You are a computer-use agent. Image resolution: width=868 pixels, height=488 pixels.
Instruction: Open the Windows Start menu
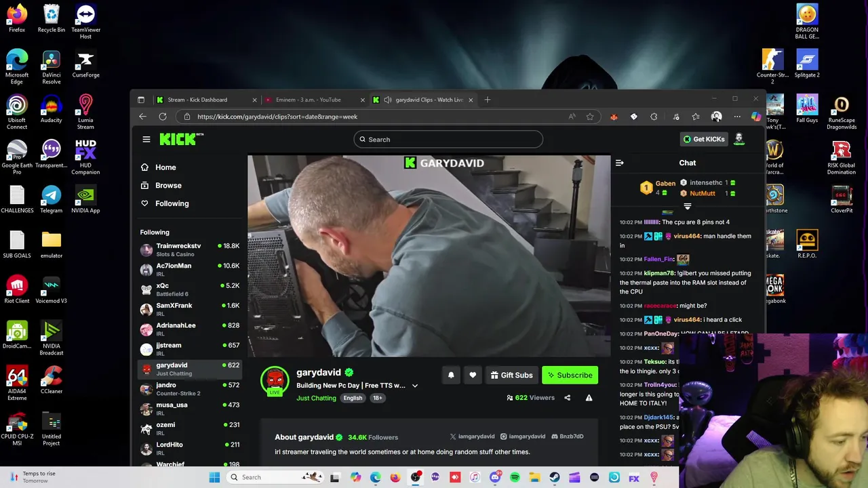pos(214,477)
